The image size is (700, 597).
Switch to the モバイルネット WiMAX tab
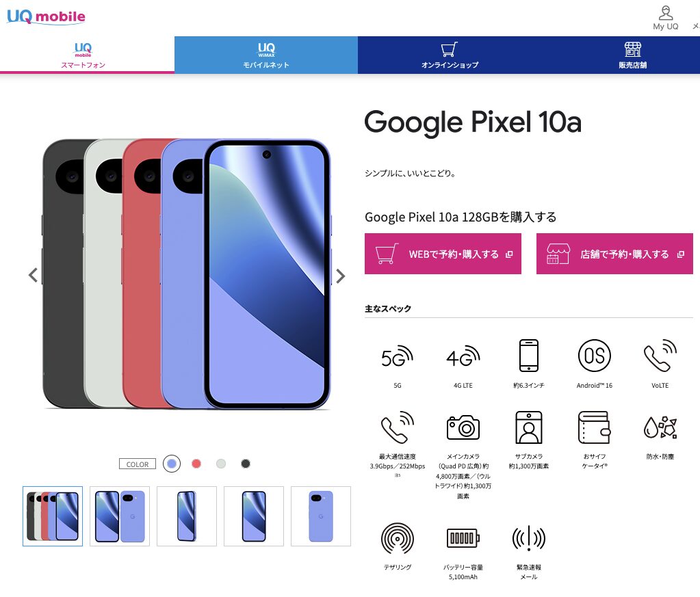[x=266, y=55]
